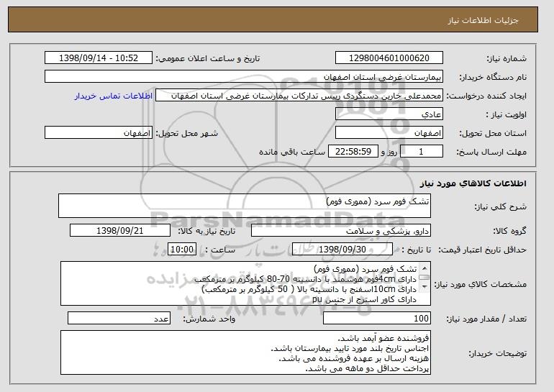Select the announcement date field 1398/09/14 - 10:52

click(x=99, y=58)
